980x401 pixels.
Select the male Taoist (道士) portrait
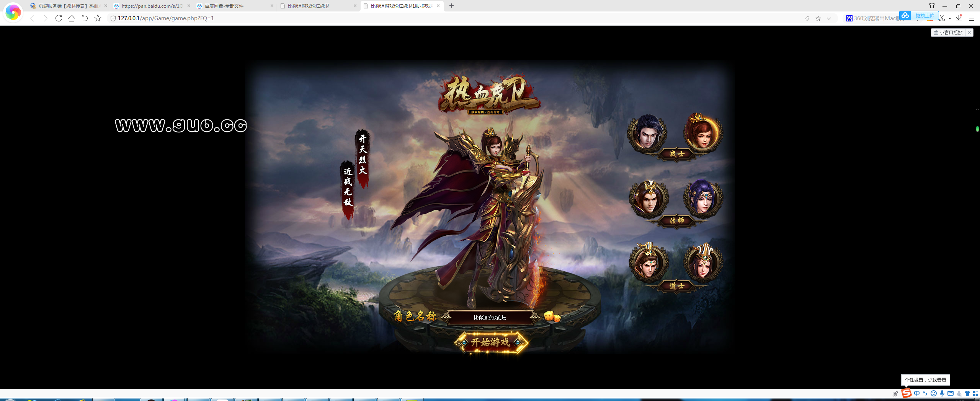648,262
